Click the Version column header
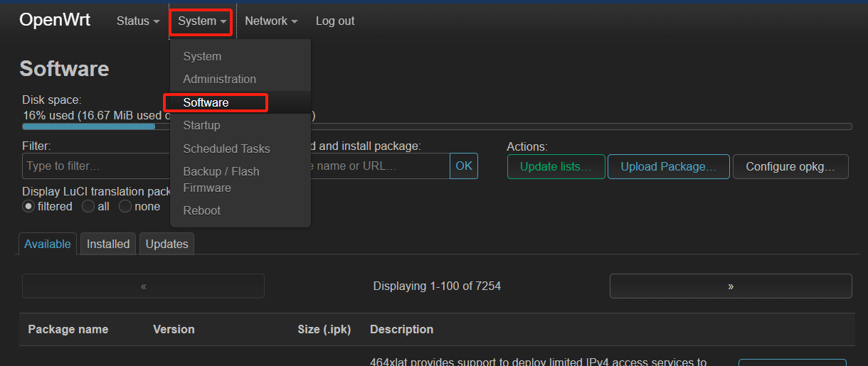Screen dimensions: 868x366 coord(174,329)
